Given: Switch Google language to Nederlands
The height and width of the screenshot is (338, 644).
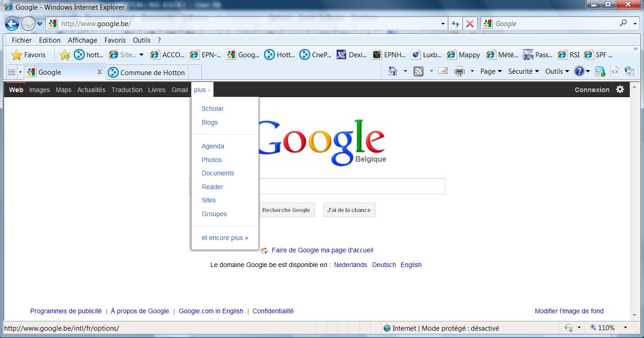Looking at the screenshot, I should (351, 265).
